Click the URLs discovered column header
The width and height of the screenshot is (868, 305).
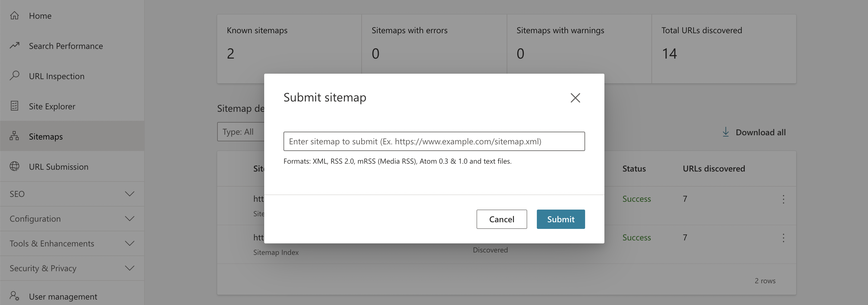pos(714,169)
